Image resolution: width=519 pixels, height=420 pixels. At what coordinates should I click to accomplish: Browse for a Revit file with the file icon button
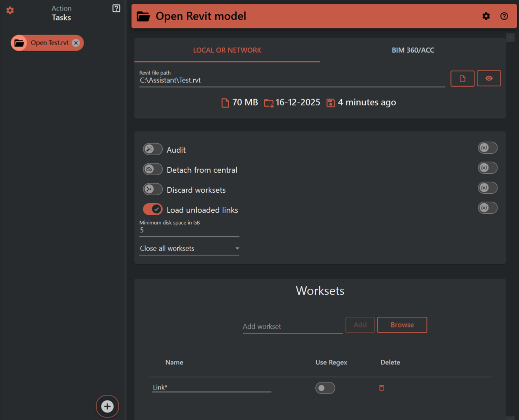(x=462, y=78)
